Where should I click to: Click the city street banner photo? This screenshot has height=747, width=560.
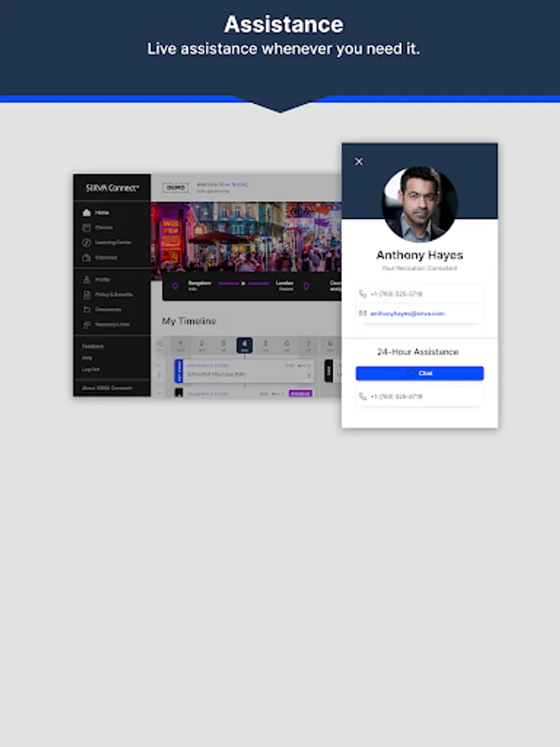(x=246, y=237)
